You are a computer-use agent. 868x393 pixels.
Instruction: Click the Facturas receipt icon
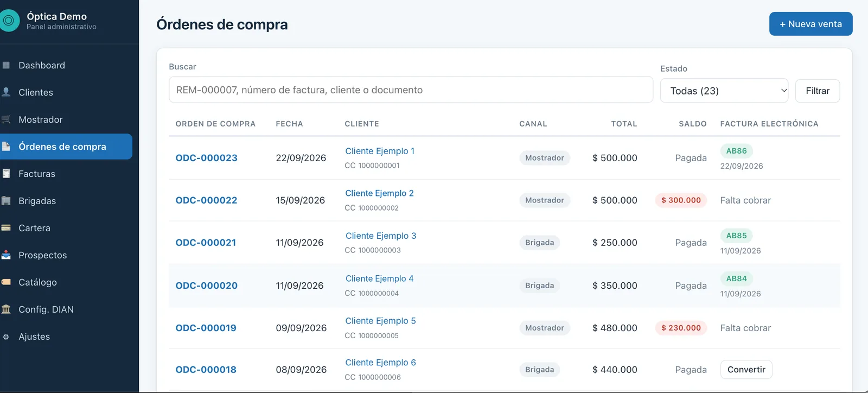pyautogui.click(x=6, y=174)
